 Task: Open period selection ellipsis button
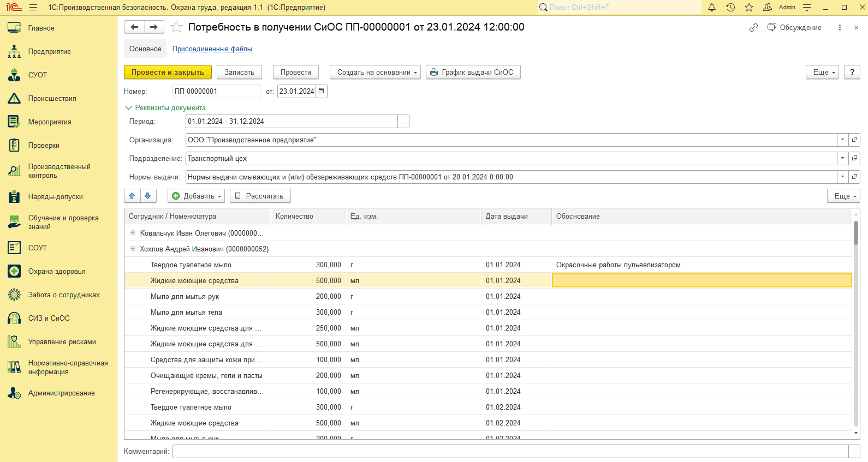[x=403, y=122]
